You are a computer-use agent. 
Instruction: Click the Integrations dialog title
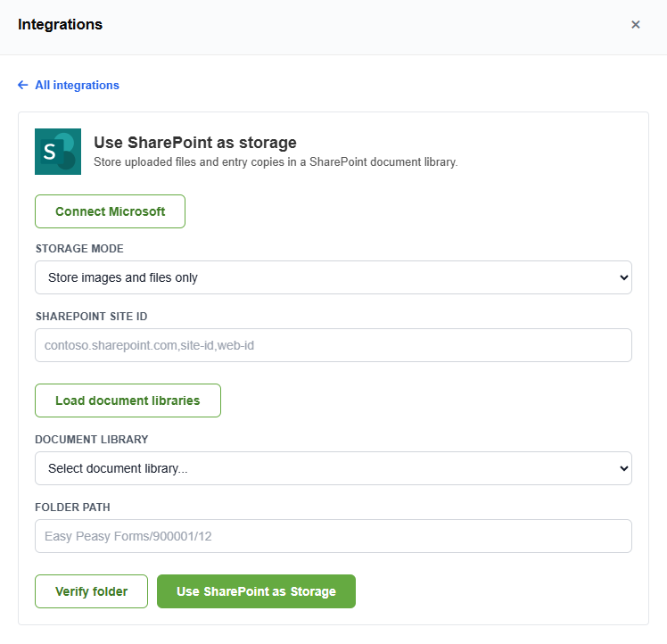[60, 24]
